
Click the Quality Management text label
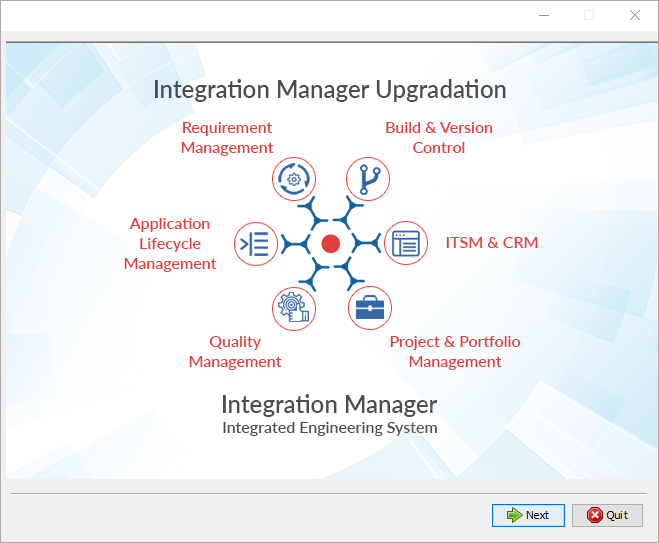point(235,352)
